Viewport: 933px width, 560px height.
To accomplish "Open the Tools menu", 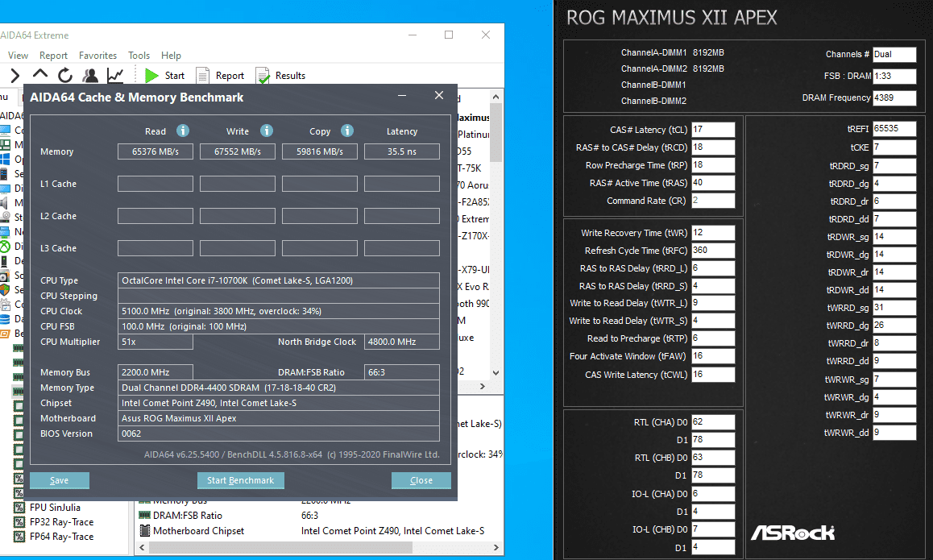I will click(x=139, y=56).
